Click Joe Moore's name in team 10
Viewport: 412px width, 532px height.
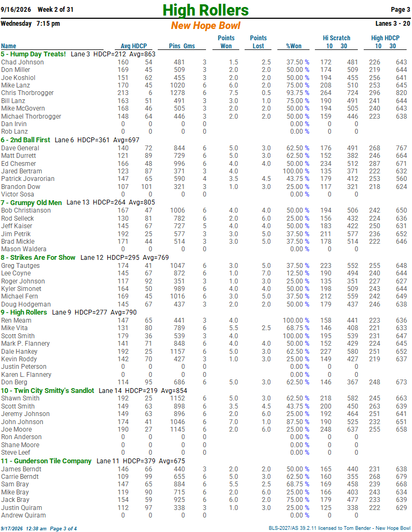coord(16,429)
